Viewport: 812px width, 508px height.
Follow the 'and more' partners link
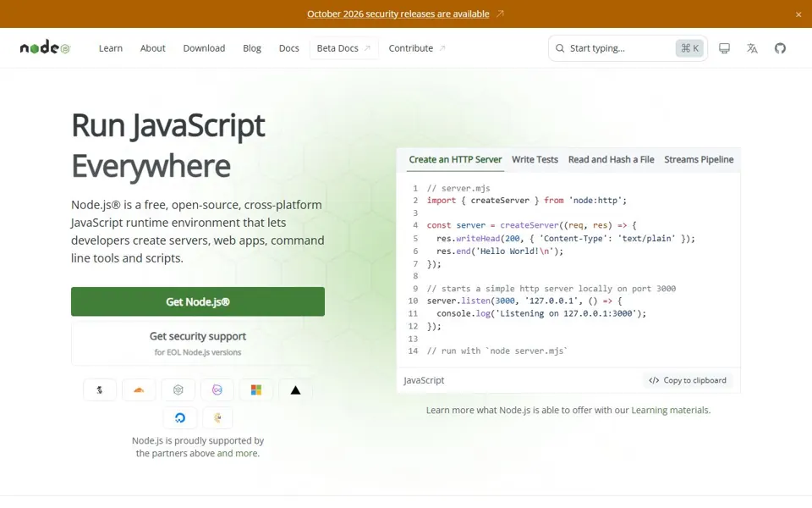click(237, 453)
